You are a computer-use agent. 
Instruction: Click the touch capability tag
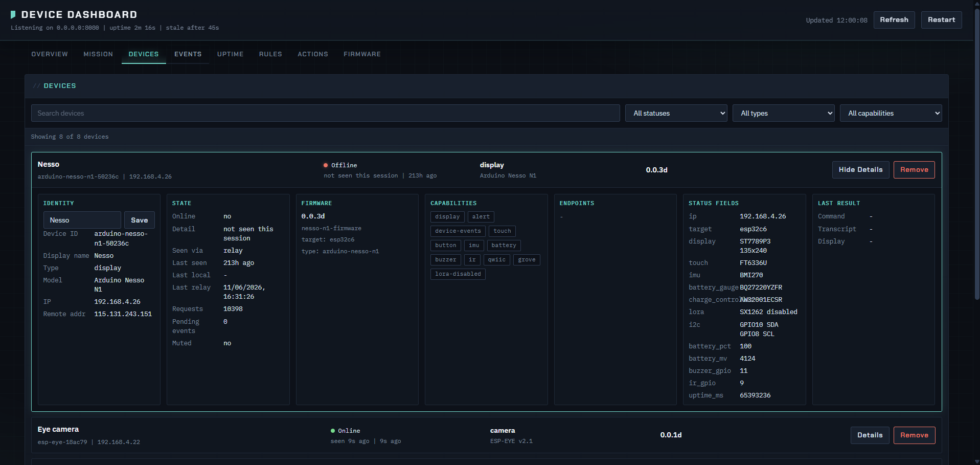pyautogui.click(x=502, y=231)
